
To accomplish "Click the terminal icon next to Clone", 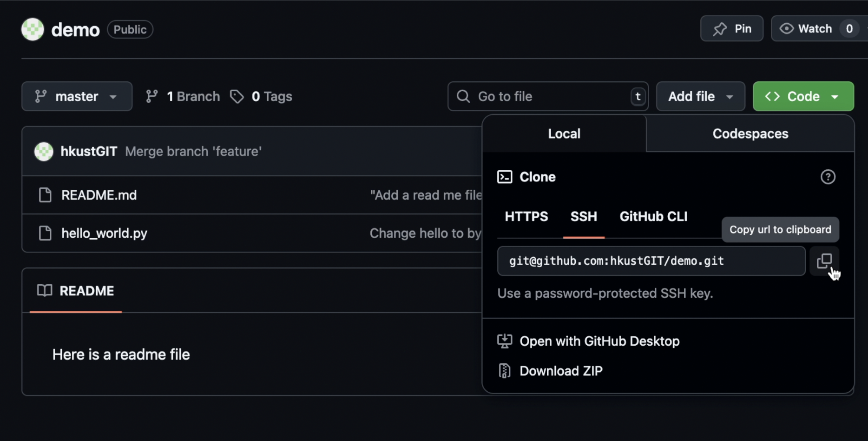I will [x=505, y=177].
